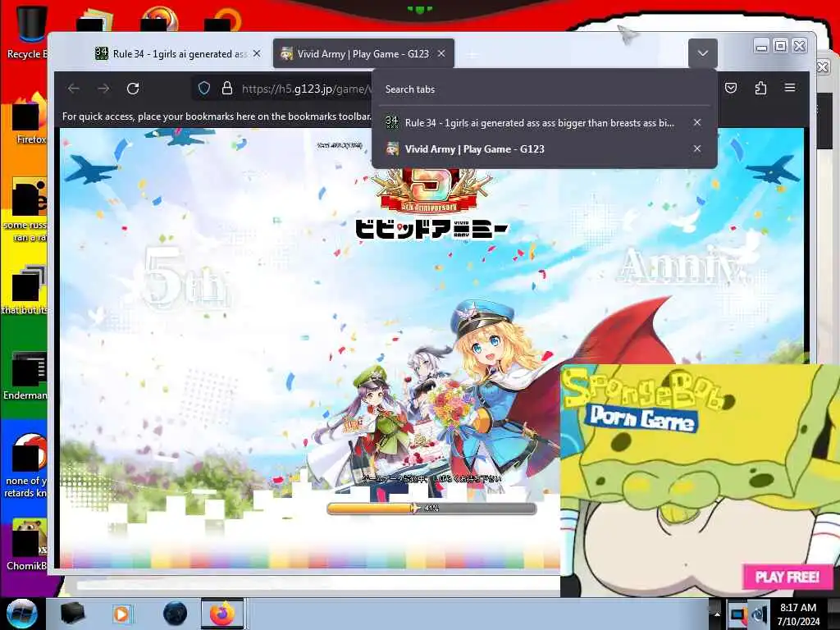840x630 pixels.
Task: Open the Extensions puzzle icon
Action: (x=760, y=88)
